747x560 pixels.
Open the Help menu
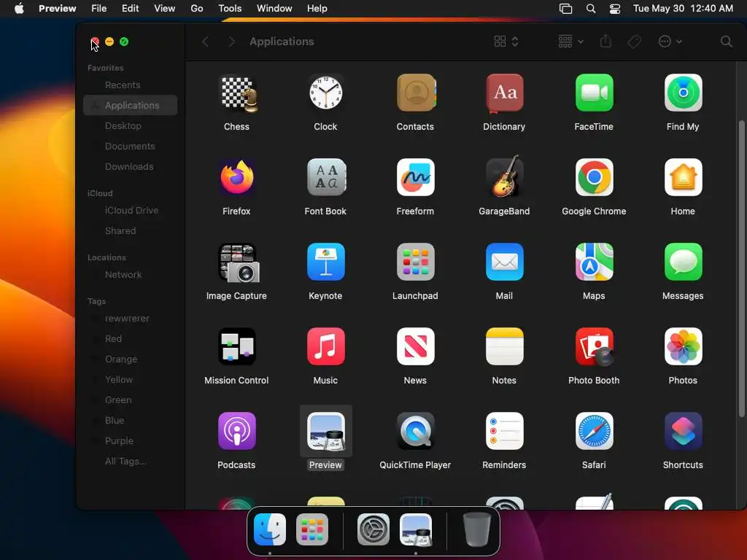click(x=317, y=8)
